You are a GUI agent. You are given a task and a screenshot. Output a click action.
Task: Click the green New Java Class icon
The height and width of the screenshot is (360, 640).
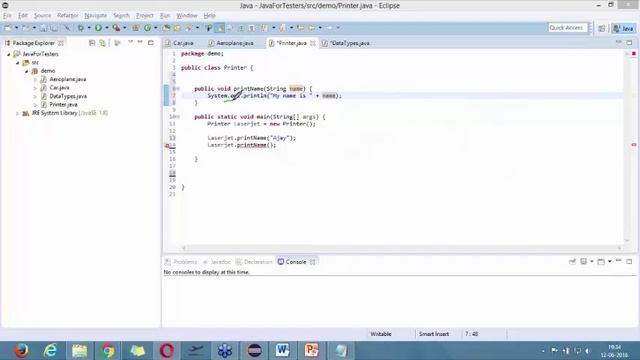tap(147, 28)
